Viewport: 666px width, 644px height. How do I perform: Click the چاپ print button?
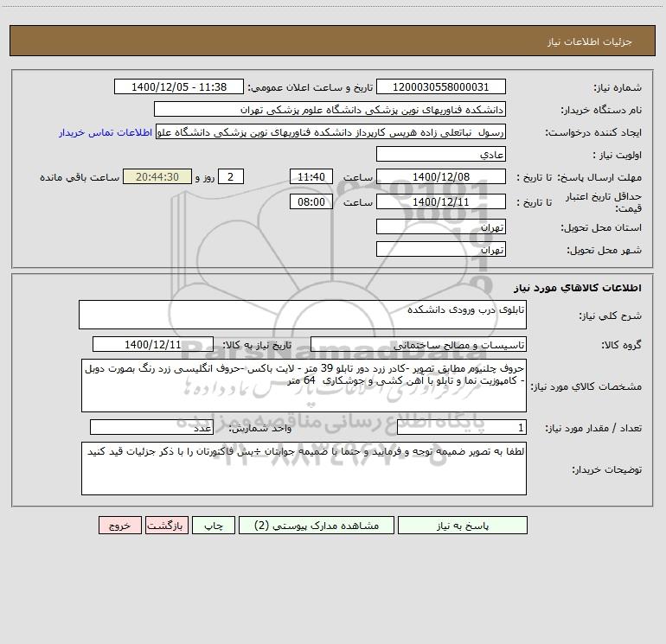coord(214,525)
